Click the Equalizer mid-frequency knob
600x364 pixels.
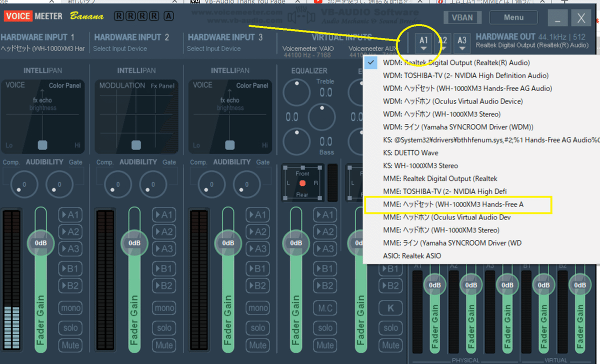[322, 117]
